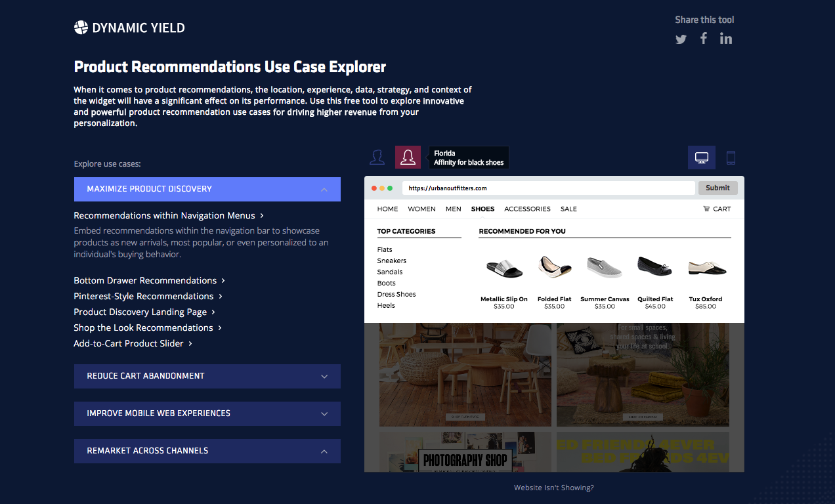
Task: Select Dress Shoes category
Action: click(396, 294)
